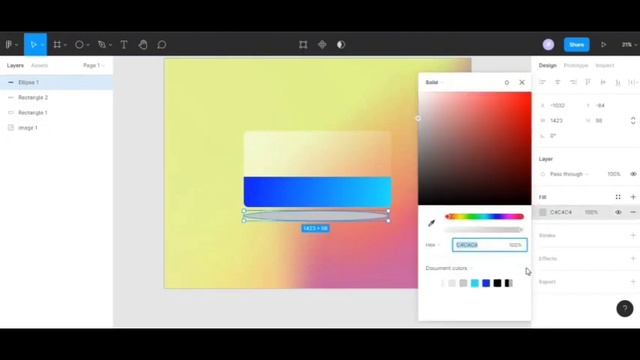Switch to the Assets tab
The width and height of the screenshot is (640, 360).
tap(40, 66)
